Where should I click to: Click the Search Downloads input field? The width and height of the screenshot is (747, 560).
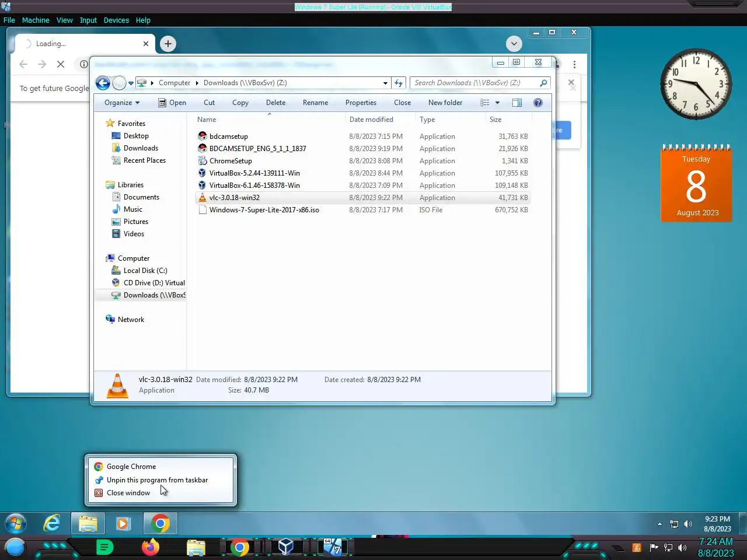coord(474,83)
